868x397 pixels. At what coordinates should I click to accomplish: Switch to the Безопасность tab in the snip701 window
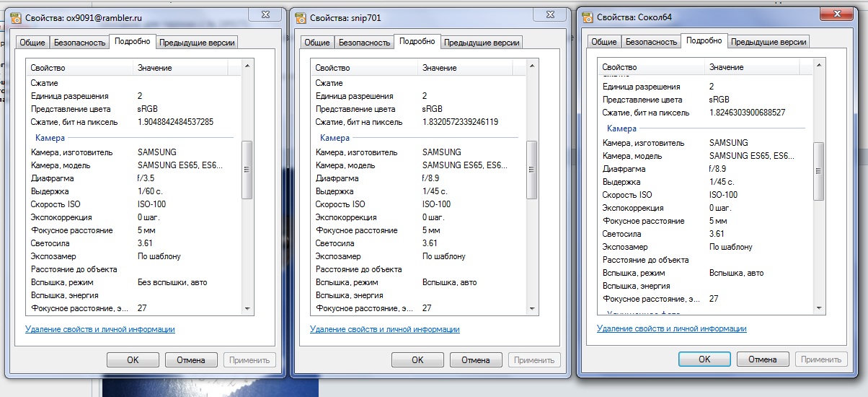364,43
